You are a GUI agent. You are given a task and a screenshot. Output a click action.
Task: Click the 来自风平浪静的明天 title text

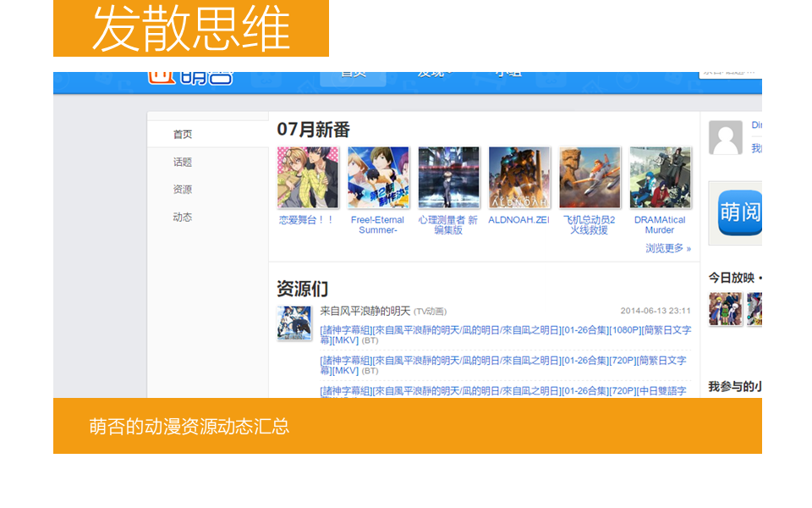point(365,311)
